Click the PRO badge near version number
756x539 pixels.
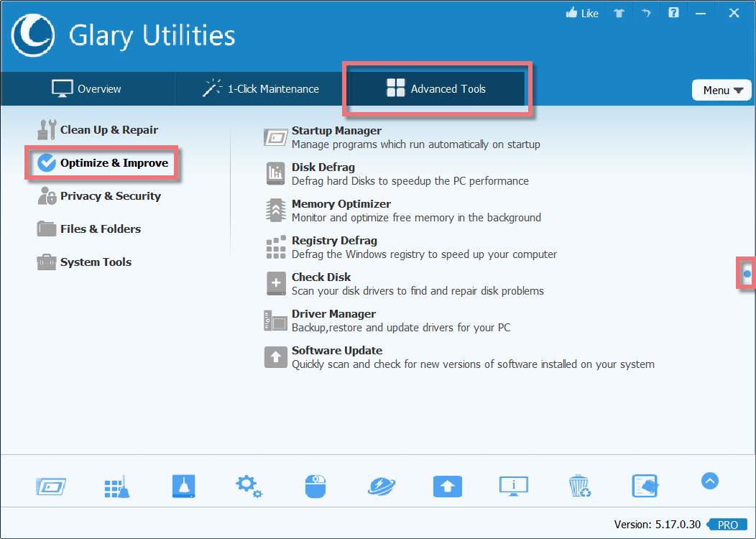coord(727,525)
